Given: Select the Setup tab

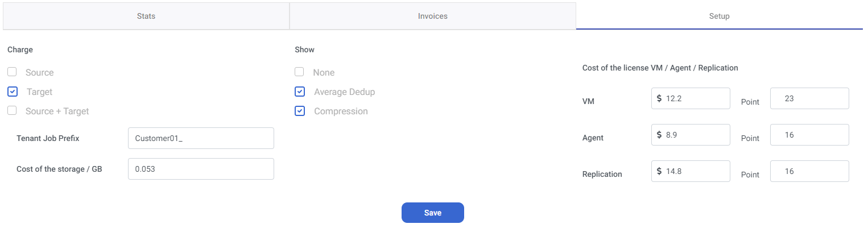Looking at the screenshot, I should (x=720, y=16).
